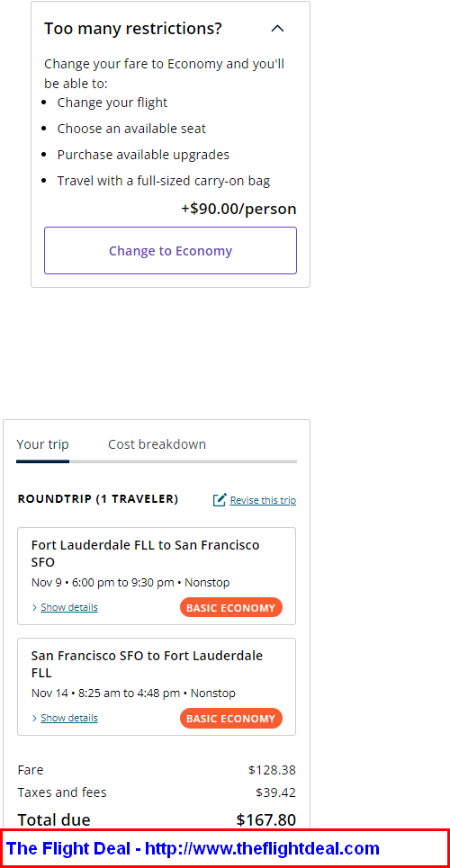Select the Your trip tab

pos(42,444)
